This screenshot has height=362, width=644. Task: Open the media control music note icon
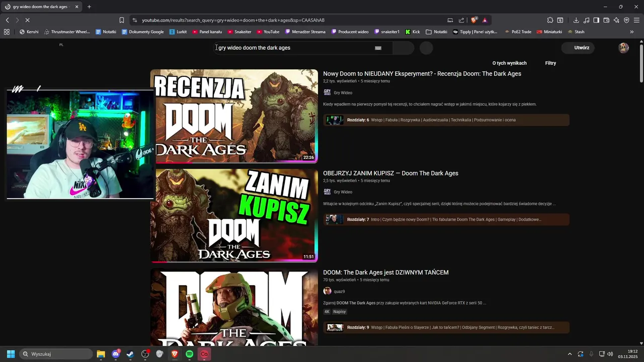586,20
